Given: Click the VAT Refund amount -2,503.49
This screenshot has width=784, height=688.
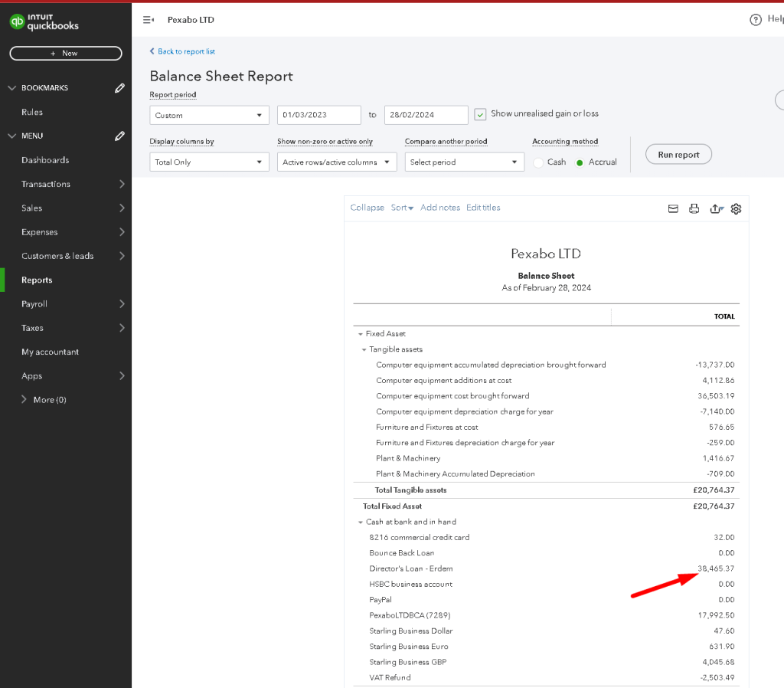Looking at the screenshot, I should [717, 678].
